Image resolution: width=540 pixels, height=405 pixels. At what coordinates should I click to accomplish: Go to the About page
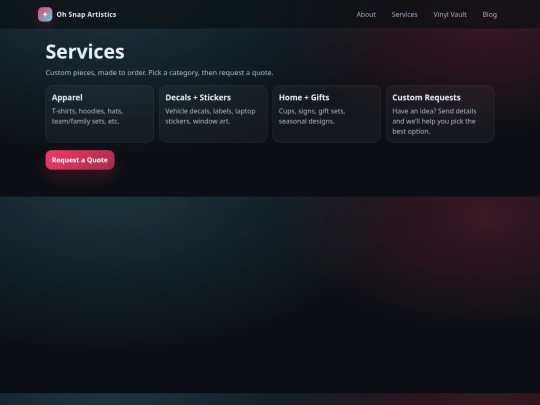coord(366,14)
